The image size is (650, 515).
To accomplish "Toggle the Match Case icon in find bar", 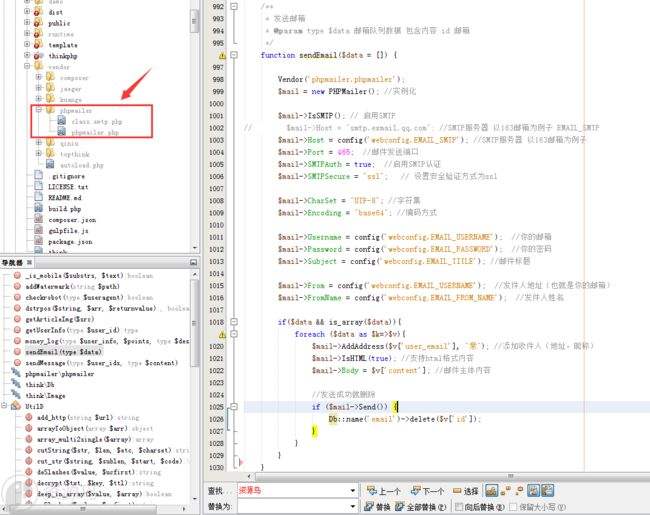I will pyautogui.click(x=492, y=491).
